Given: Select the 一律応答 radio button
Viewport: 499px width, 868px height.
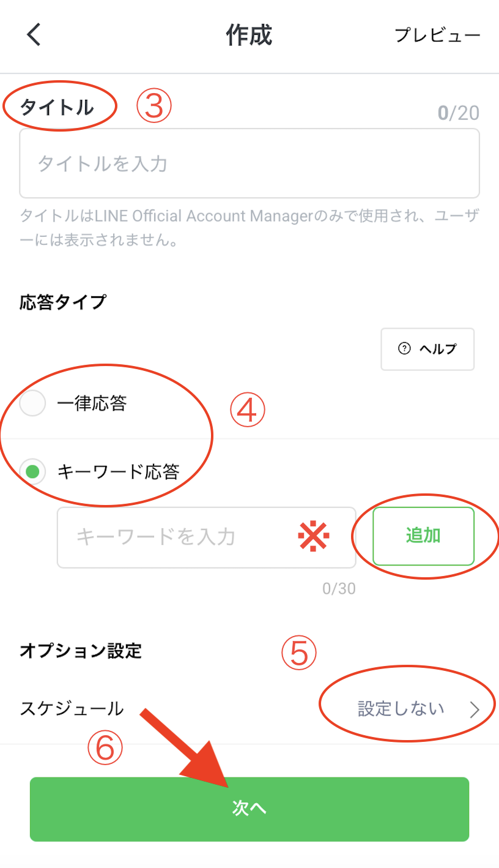Looking at the screenshot, I should (x=32, y=404).
